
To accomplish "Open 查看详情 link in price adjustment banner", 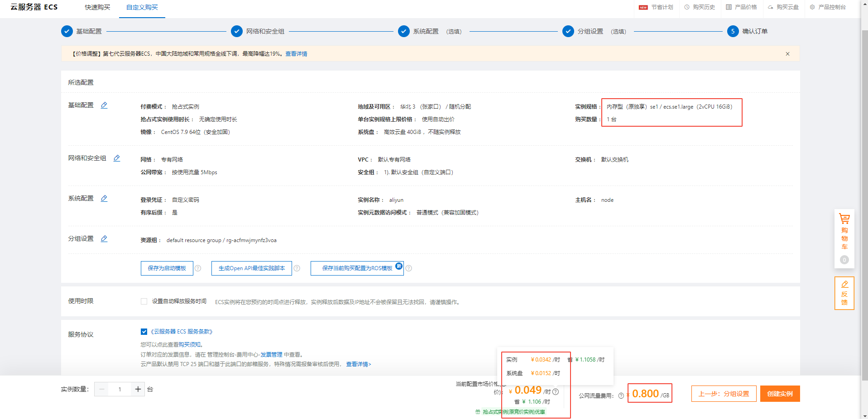I will tap(296, 54).
